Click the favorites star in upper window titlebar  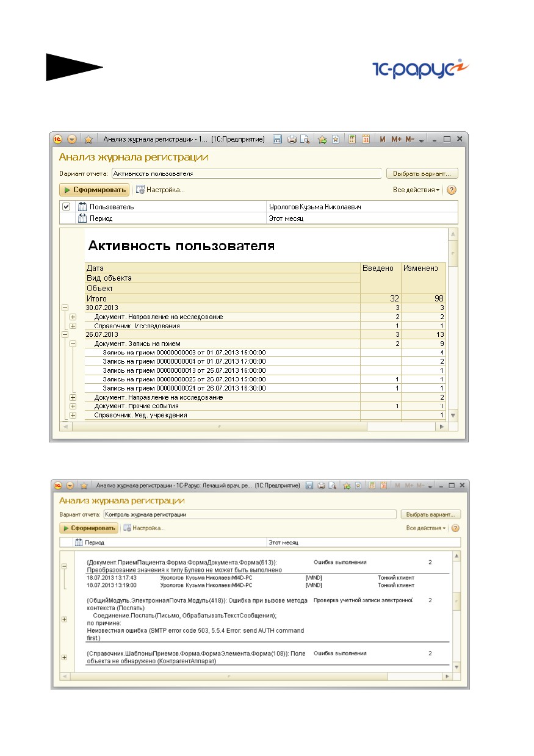pos(88,139)
